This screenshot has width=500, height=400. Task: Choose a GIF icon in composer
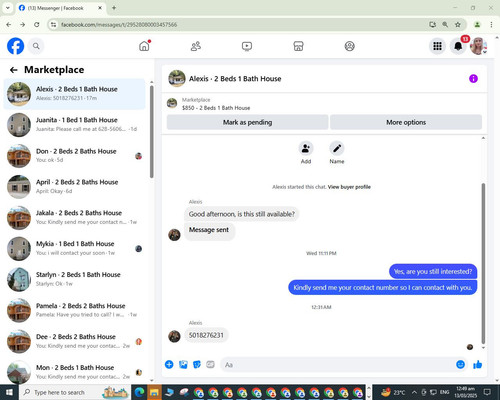210,364
